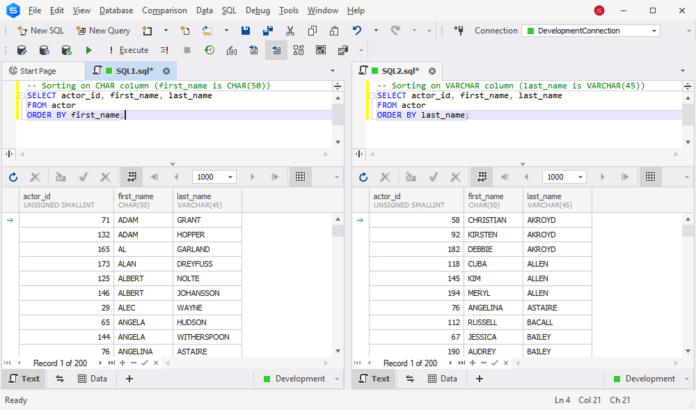Click the Paste icon in toolbar
Viewport: 696px width, 410px height.
tap(334, 31)
